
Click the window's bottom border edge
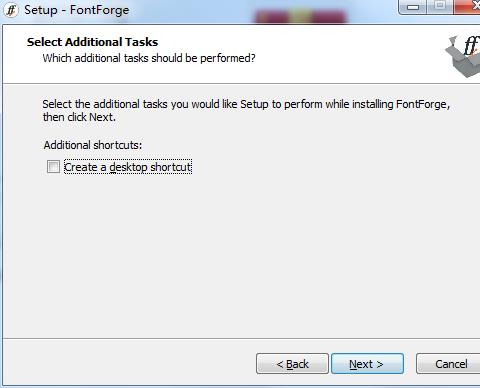(240, 386)
